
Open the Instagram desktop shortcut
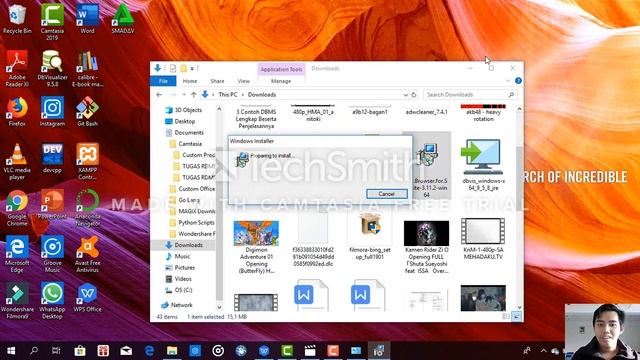coord(52,112)
